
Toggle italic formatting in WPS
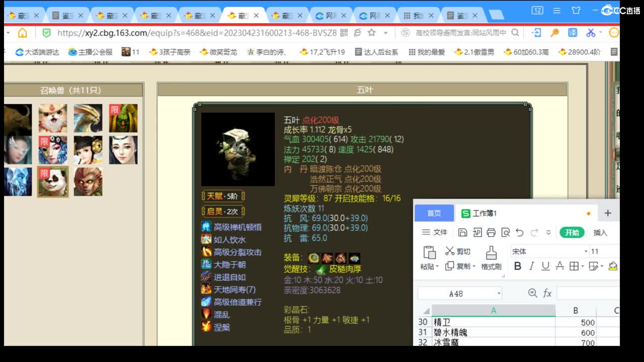(x=532, y=266)
